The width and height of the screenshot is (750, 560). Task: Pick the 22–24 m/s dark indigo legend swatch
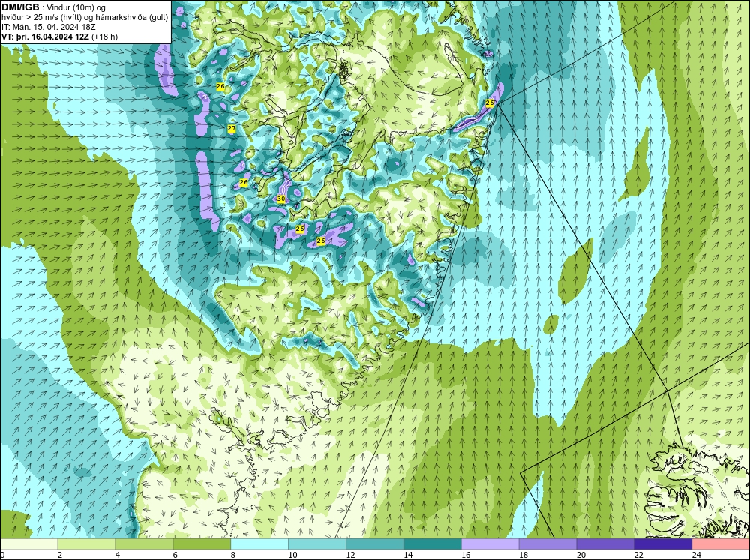664,544
